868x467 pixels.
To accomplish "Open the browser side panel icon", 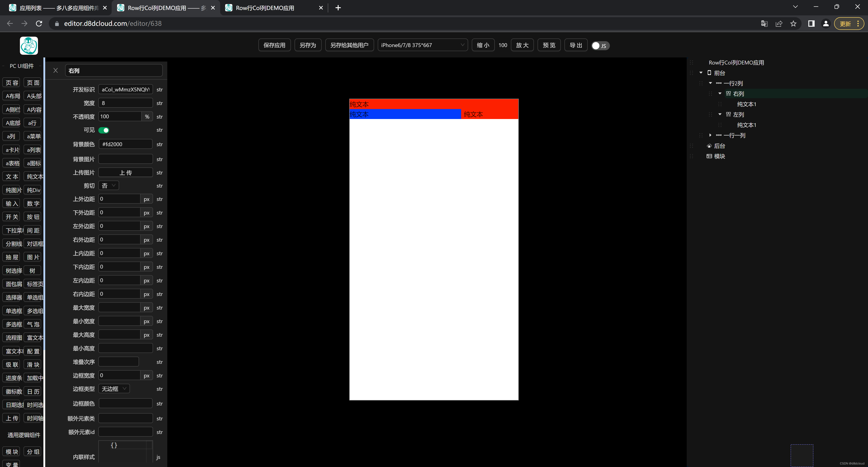I will (811, 24).
